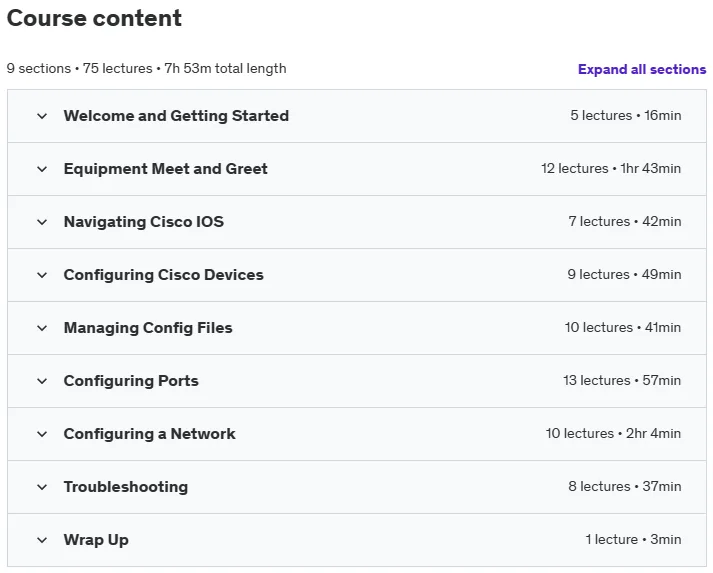Click the chevron beside Navigating Cisco IOS
Image resolution: width=713 pixels, height=573 pixels.
(42, 222)
